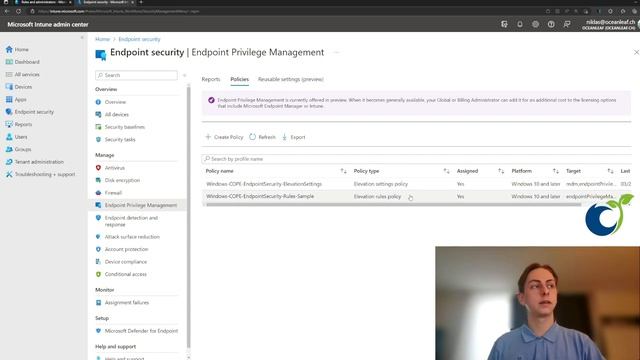Collapse the blade menu with chevron
Screen dimensions: 640x360
[184, 75]
